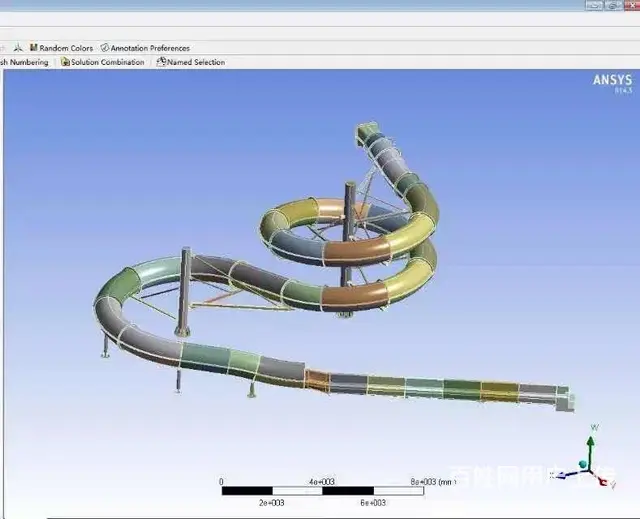This screenshot has width=640, height=519.
Task: Click the Named Selection tool
Action: pyautogui.click(x=191, y=62)
